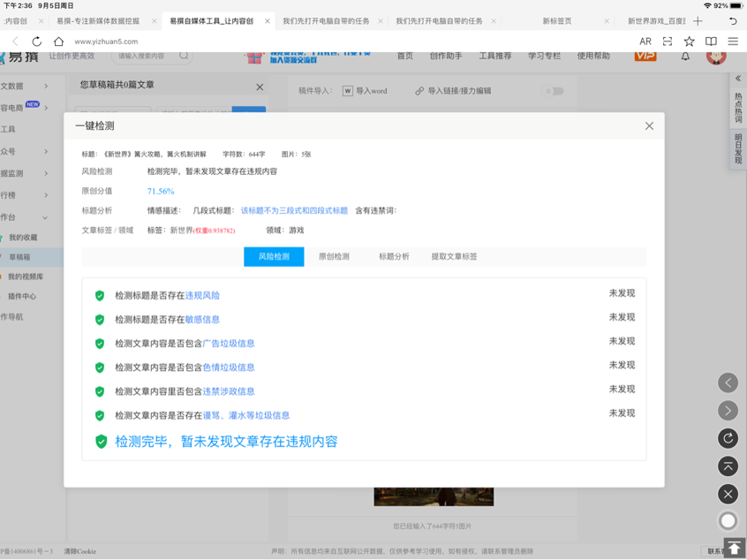Select the 标题分析 tab
Image resolution: width=747 pixels, height=560 pixels.
(394, 257)
